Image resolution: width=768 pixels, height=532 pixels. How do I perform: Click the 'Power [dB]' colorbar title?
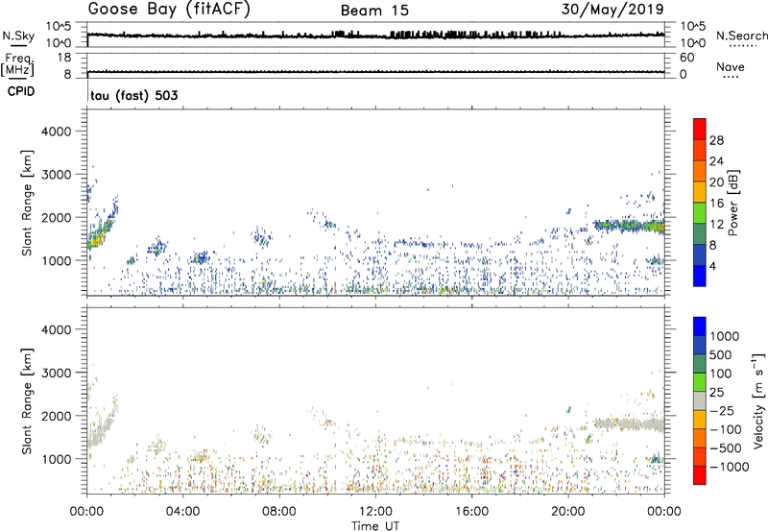coord(732,203)
